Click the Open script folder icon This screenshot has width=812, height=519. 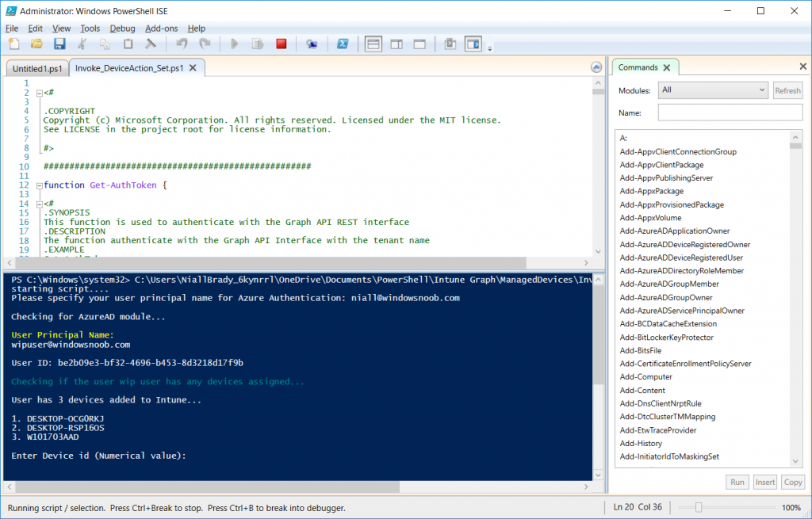pyautogui.click(x=36, y=44)
